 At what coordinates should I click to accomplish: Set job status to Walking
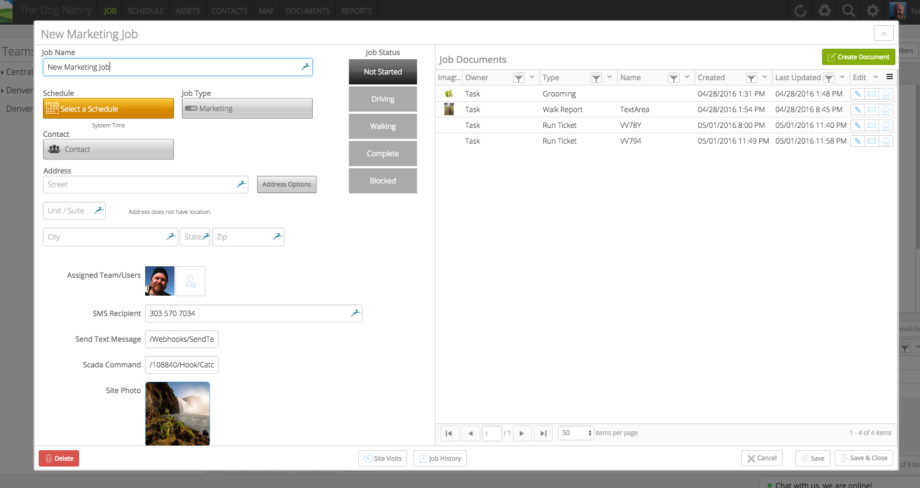pyautogui.click(x=383, y=126)
